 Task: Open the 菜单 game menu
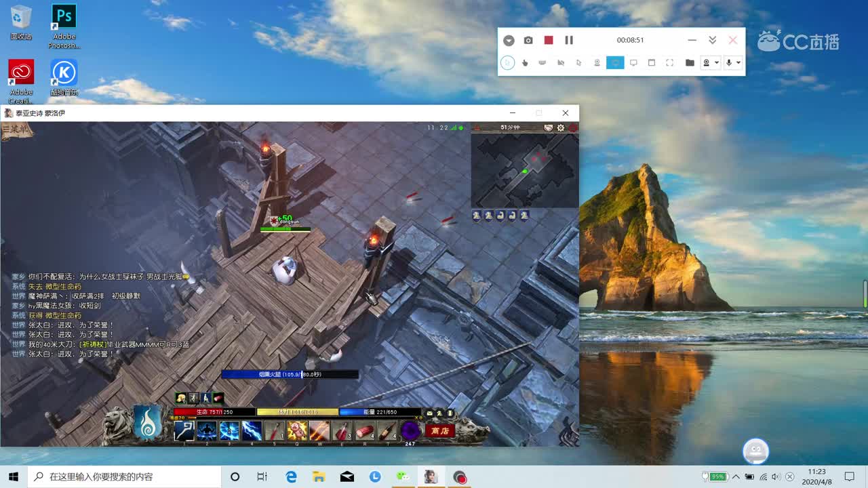[x=16, y=129]
